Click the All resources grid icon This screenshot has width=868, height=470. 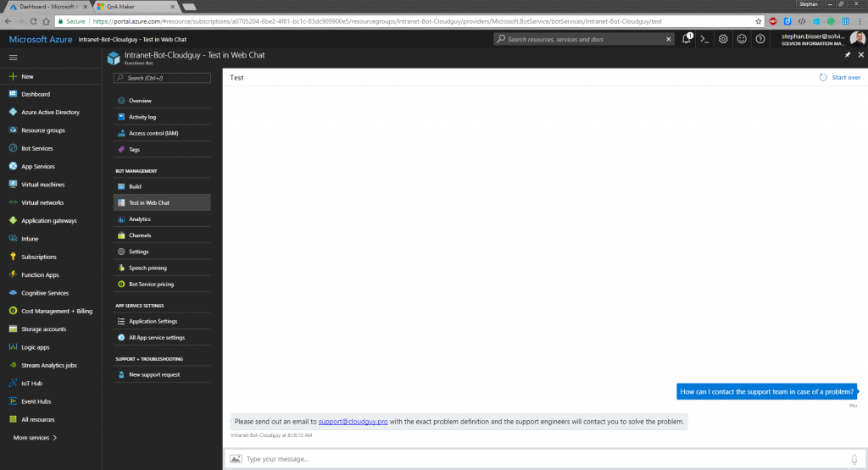[13, 419]
